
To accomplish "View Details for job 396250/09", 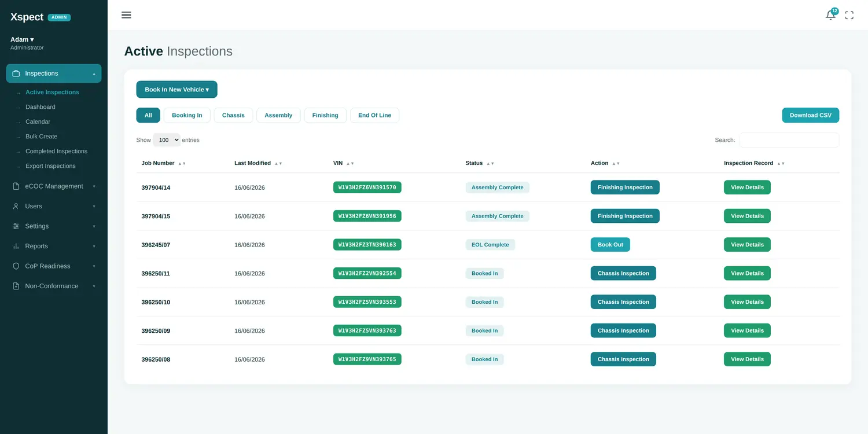I will (x=747, y=330).
